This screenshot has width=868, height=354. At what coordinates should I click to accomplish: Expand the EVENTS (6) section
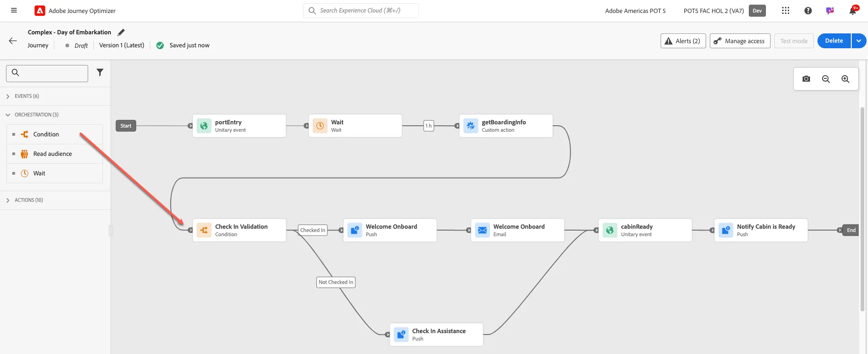point(55,96)
